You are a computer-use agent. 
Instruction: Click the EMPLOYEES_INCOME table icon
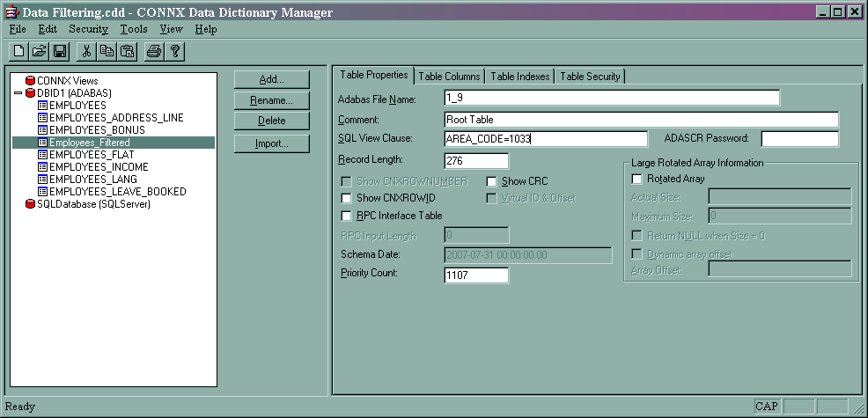[42, 166]
